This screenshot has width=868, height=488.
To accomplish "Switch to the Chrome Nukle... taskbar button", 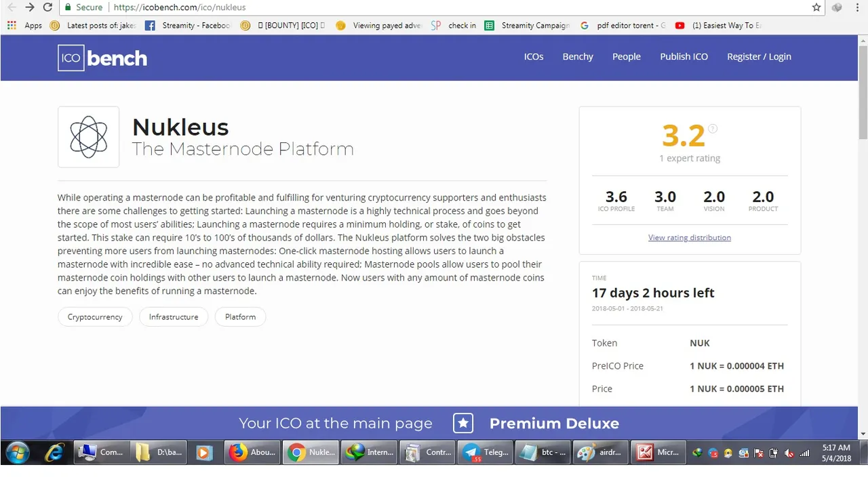I will point(311,452).
